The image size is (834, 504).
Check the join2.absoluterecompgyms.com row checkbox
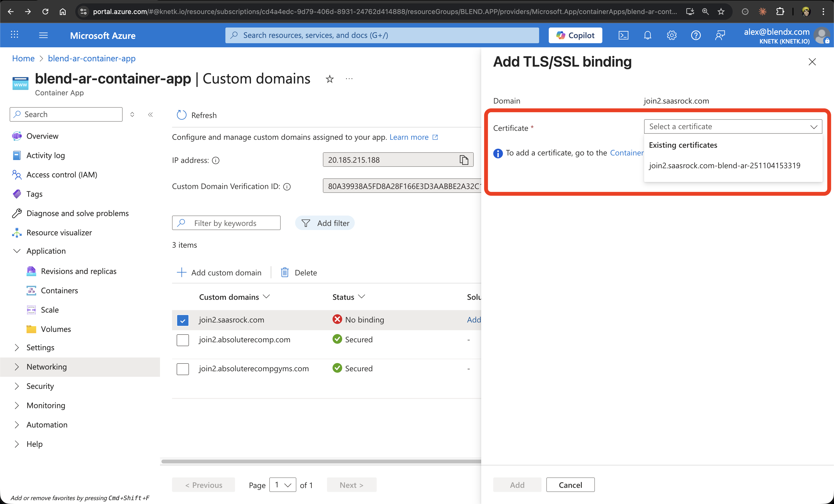tap(183, 369)
